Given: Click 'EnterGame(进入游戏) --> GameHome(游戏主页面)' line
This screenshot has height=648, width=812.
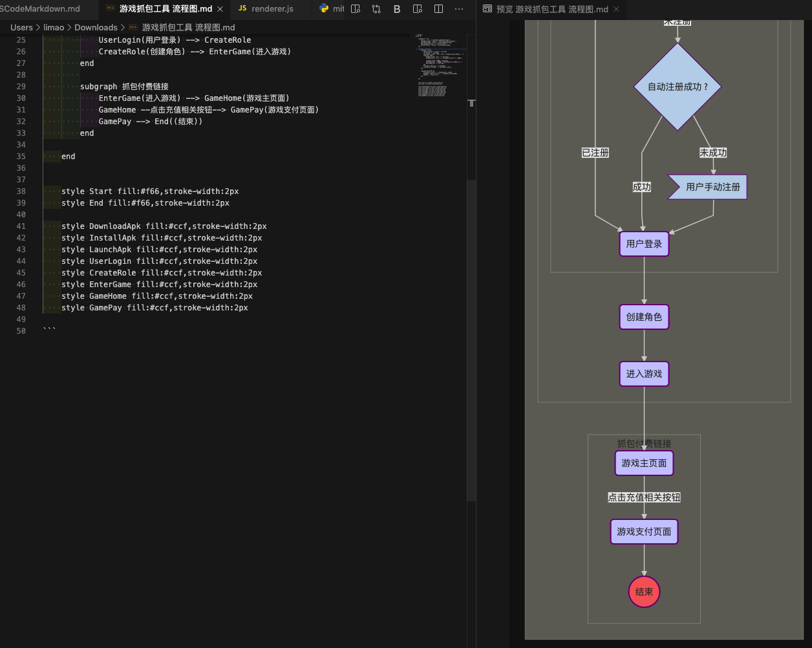Looking at the screenshot, I should 194,98.
